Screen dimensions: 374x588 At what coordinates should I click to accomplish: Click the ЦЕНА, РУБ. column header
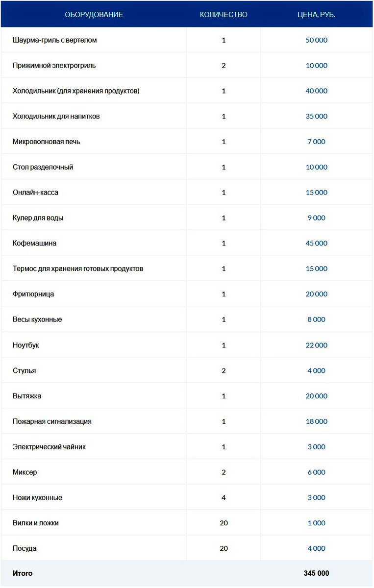pos(316,15)
